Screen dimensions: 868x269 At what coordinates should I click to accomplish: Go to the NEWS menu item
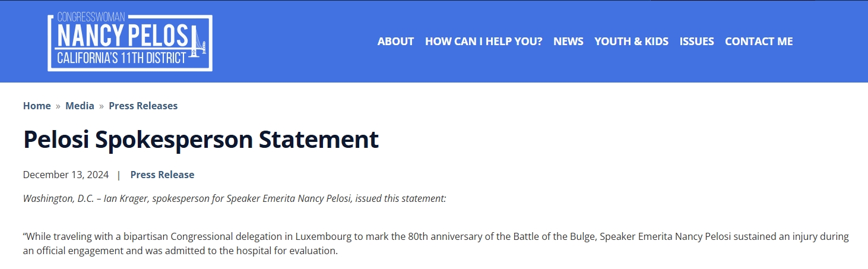pos(568,41)
